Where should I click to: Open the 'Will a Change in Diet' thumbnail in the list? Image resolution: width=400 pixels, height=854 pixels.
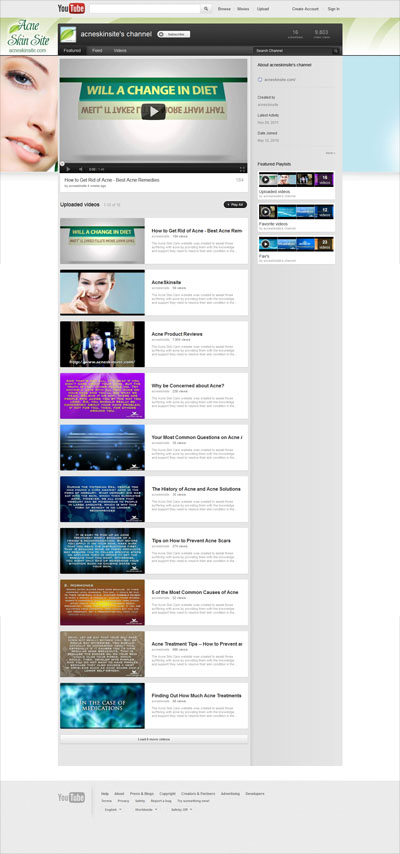pyautogui.click(x=102, y=241)
